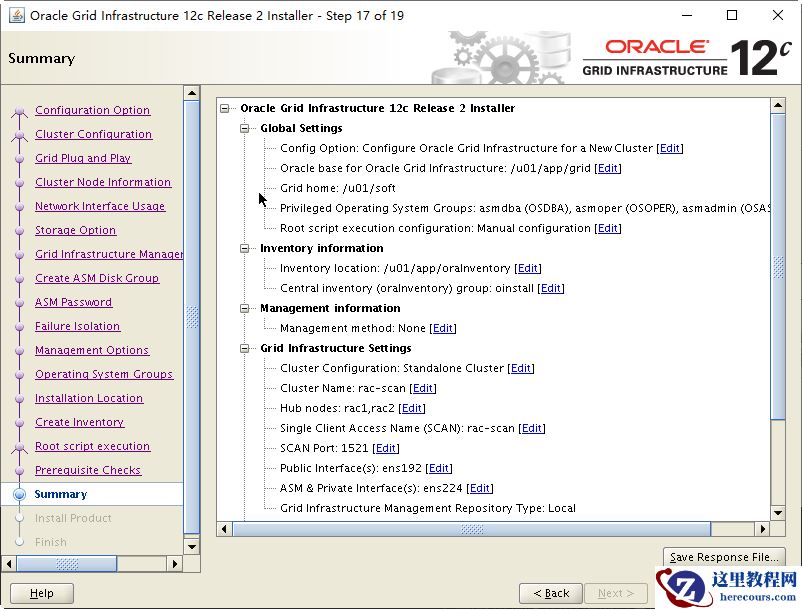Open Management Options step

(92, 350)
